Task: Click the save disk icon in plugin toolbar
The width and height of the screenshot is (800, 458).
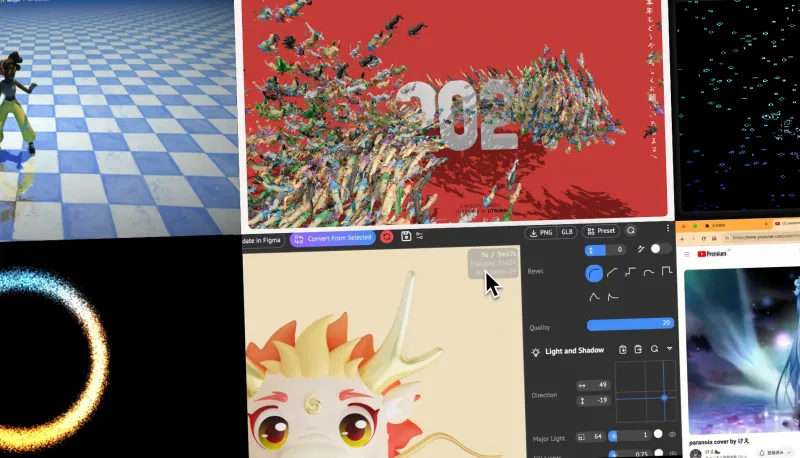Action: click(406, 236)
